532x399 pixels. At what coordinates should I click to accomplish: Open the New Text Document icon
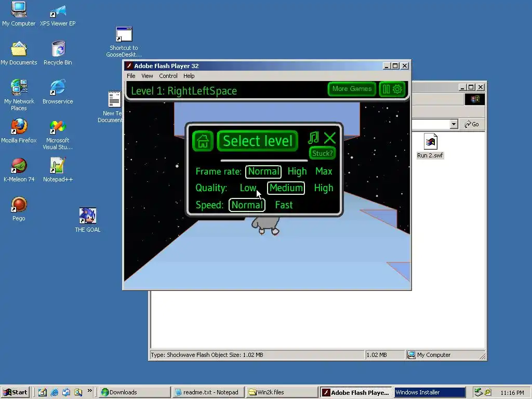[x=114, y=107]
